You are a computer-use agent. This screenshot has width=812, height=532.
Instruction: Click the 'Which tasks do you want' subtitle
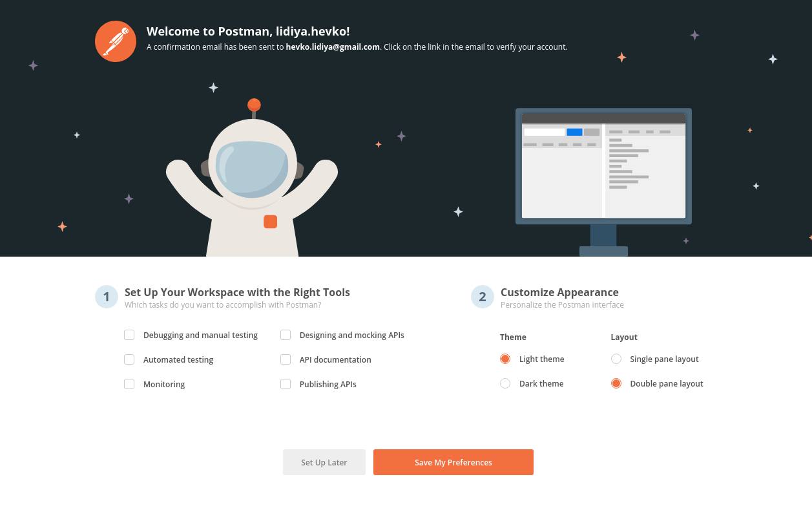click(x=223, y=304)
